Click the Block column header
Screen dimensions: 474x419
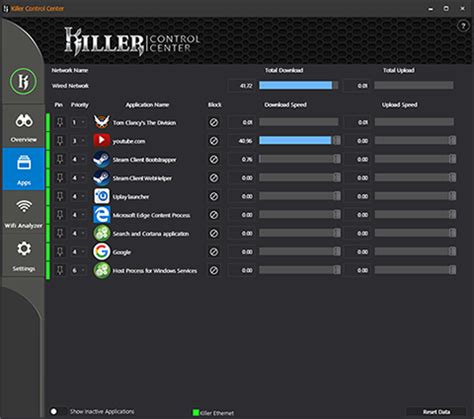tap(215, 105)
